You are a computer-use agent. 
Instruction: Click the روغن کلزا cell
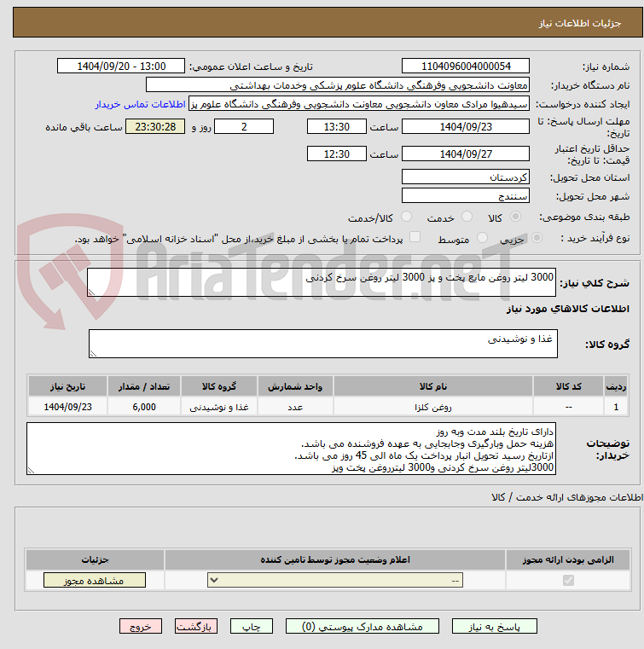click(x=433, y=407)
